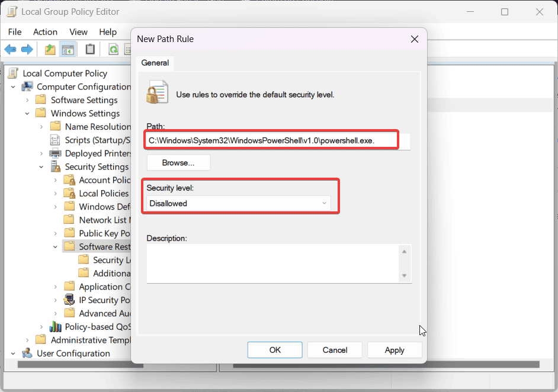This screenshot has width=558, height=392.
Task: Click the Account Policies folder icon
Action: click(69, 180)
